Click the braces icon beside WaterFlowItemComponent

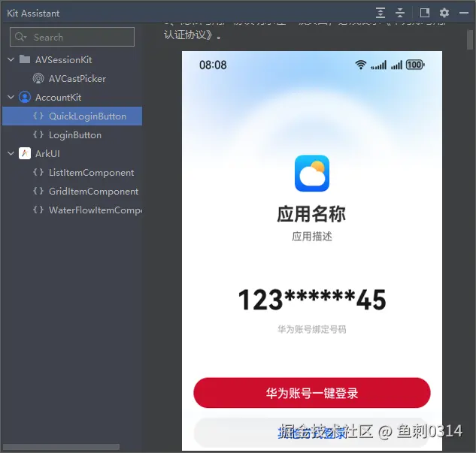(38, 210)
